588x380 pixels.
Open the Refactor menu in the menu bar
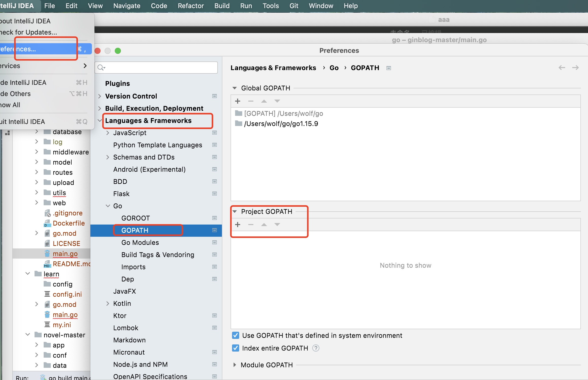[x=190, y=6]
